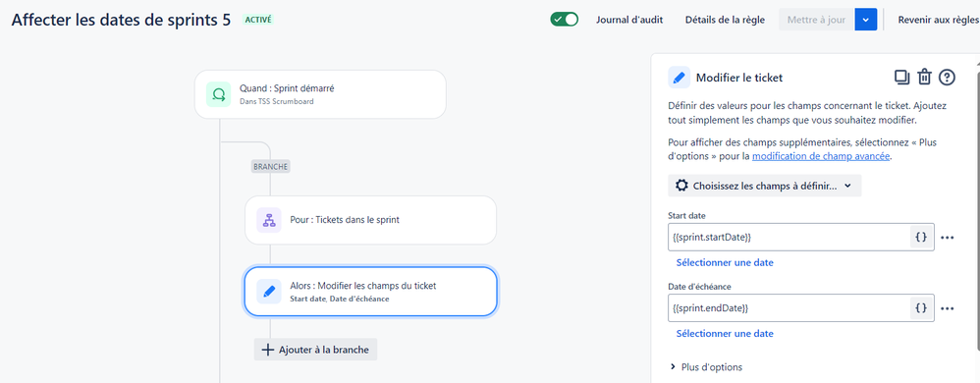Click the duplicate component icon
Screen dimensions: 980x383
901,78
